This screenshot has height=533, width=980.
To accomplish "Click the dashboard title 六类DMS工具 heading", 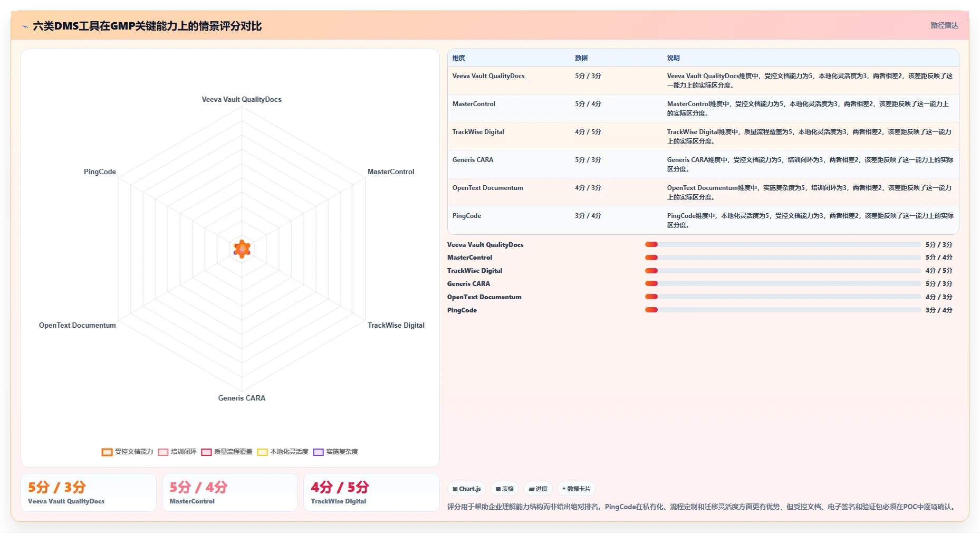I will 147,26.
